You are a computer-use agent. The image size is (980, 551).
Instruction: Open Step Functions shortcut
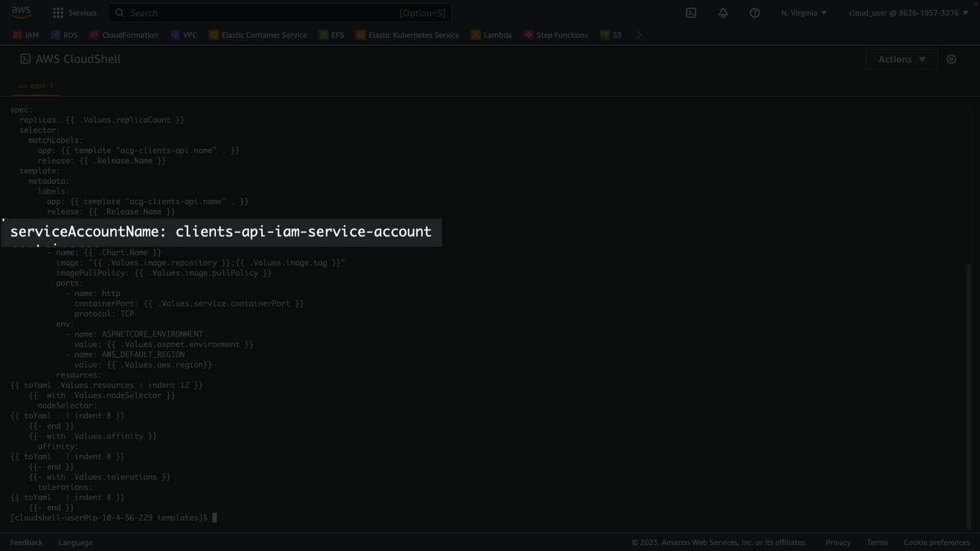[556, 35]
